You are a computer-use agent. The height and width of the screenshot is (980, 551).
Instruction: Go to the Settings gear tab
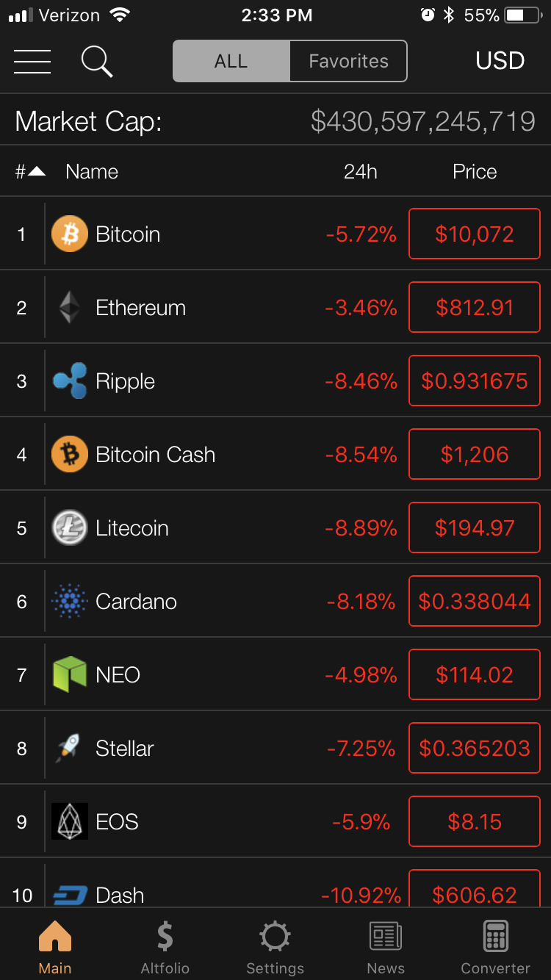coord(275,948)
